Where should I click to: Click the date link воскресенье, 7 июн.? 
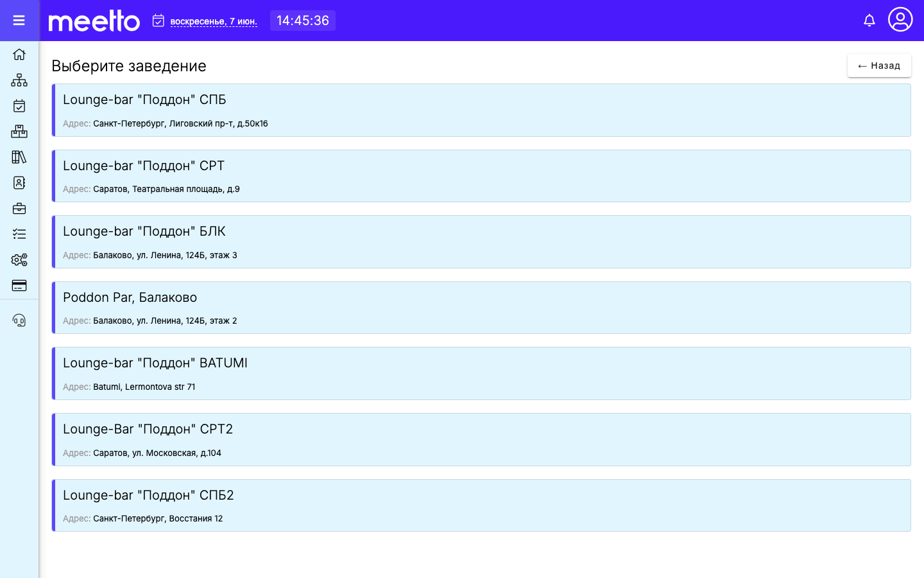(214, 21)
